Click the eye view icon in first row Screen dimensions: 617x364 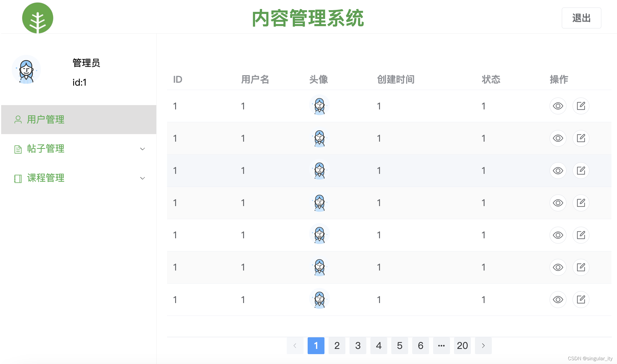558,106
